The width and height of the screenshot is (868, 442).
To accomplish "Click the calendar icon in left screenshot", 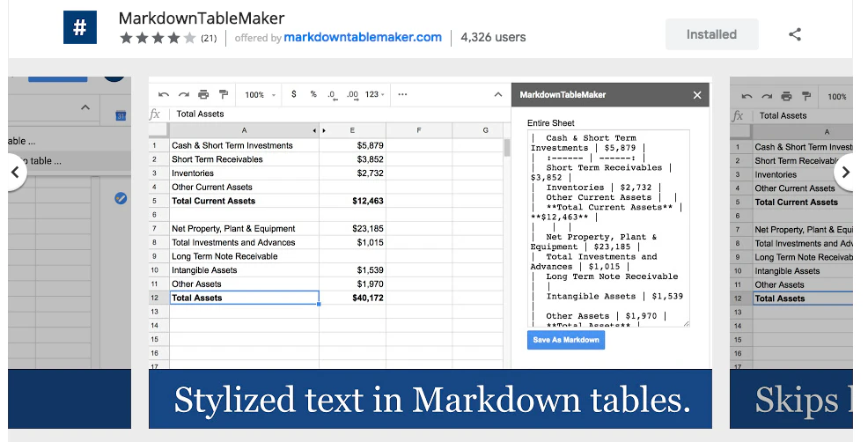I will (x=121, y=115).
